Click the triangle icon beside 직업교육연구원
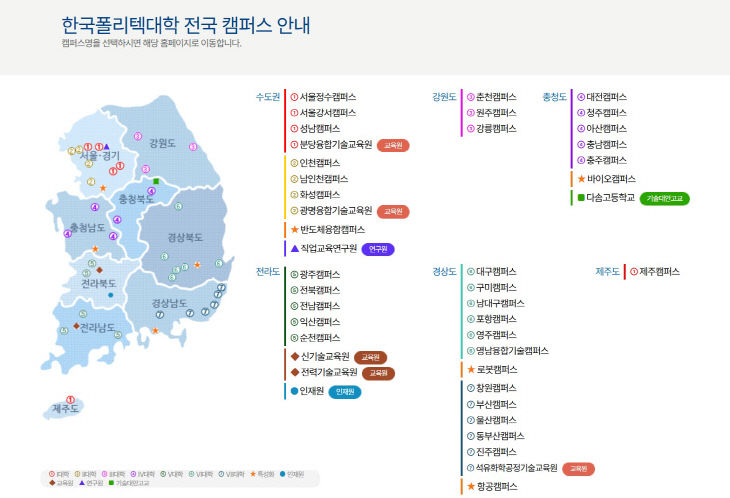 tap(294, 249)
